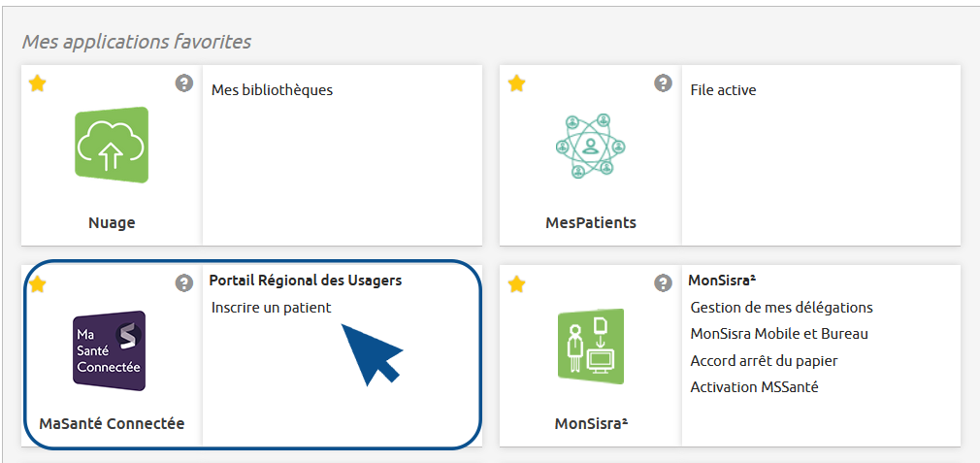Show help for the Nuage tile
Viewport: 980px width, 463px height.
(184, 83)
